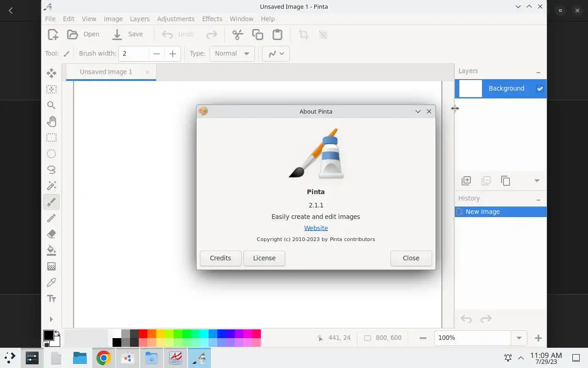Image resolution: width=588 pixels, height=368 pixels.
Task: Select the Lasso Select tool
Action: coord(51,170)
